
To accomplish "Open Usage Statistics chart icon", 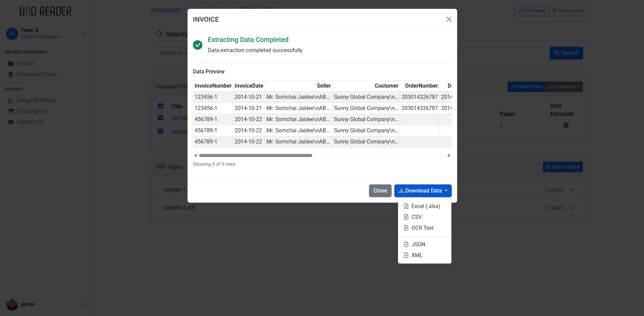I will pyautogui.click(x=11, y=100).
